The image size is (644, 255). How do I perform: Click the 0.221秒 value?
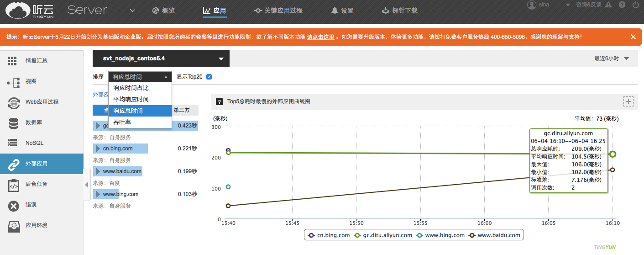coord(187,149)
